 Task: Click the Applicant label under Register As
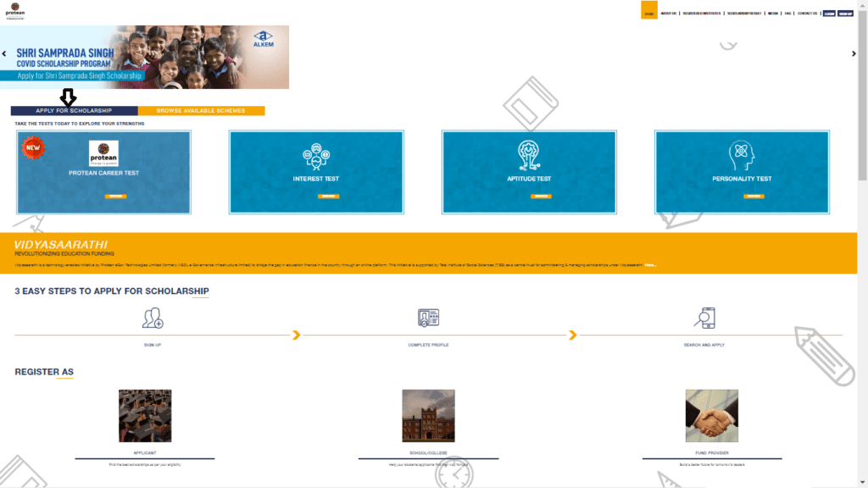[144, 452]
